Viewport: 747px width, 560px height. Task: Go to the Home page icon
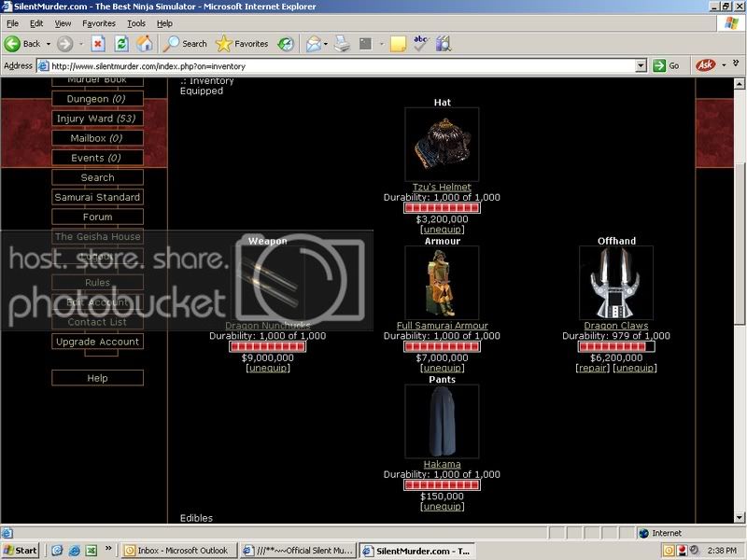pos(145,44)
